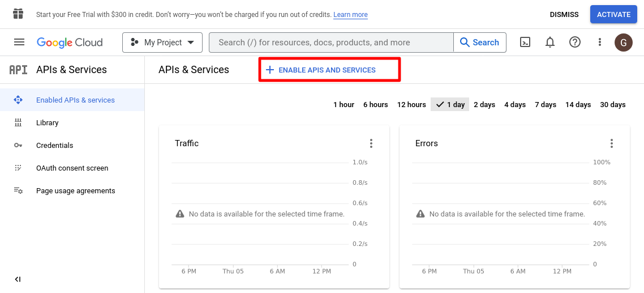Image resolution: width=644 pixels, height=293 pixels.
Task: Click Enable APIs and Services button
Action: [321, 70]
